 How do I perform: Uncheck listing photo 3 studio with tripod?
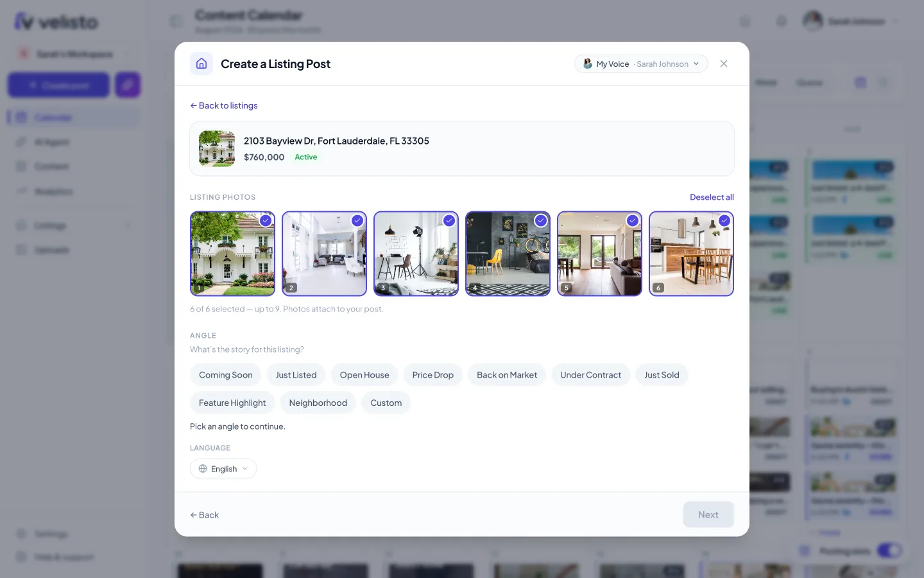click(x=449, y=220)
